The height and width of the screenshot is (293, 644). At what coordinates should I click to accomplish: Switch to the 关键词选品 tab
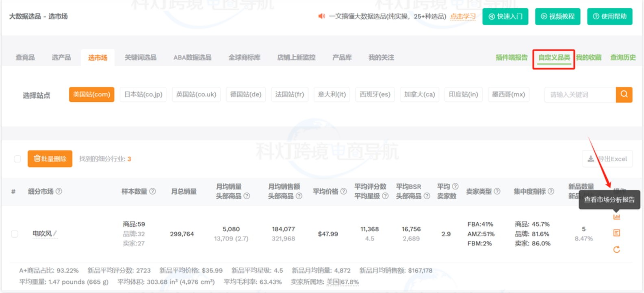click(140, 57)
